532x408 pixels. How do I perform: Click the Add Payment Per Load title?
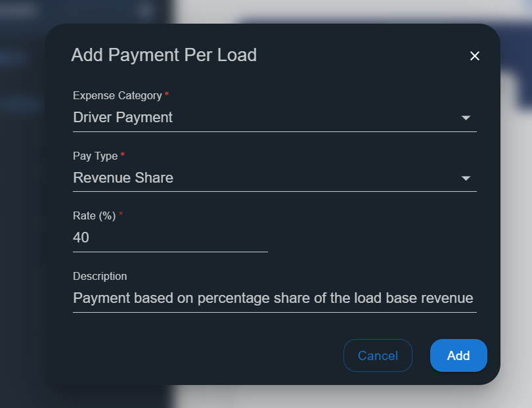point(164,55)
